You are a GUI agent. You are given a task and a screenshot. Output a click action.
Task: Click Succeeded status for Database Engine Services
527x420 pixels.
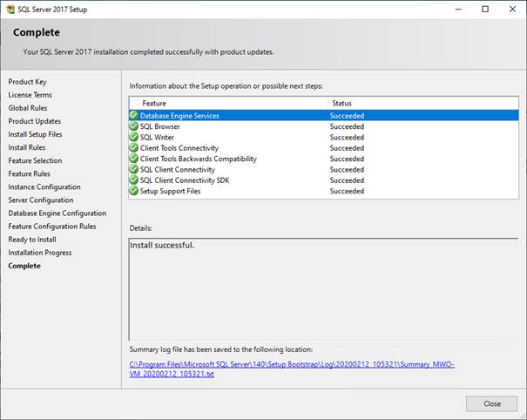click(347, 116)
